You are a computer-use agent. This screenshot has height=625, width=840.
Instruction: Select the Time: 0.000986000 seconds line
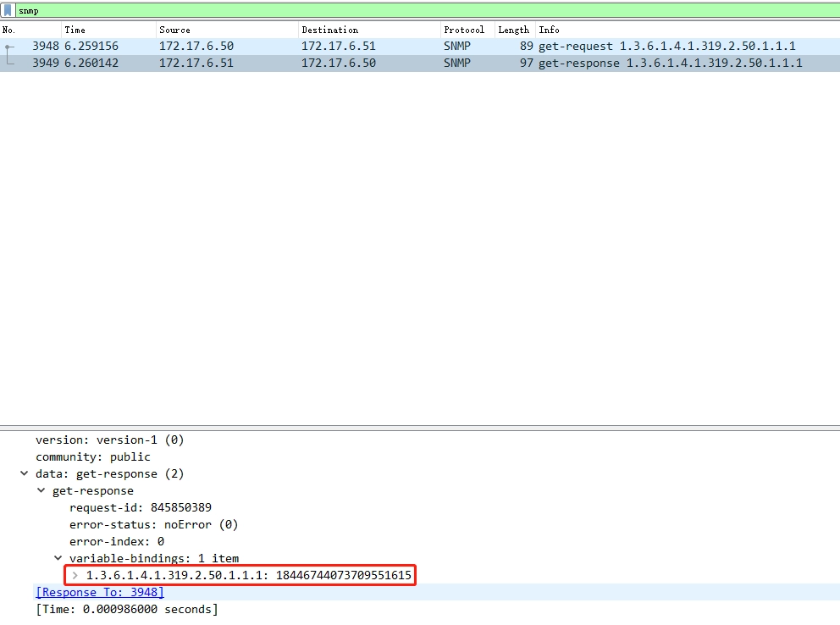(x=126, y=610)
